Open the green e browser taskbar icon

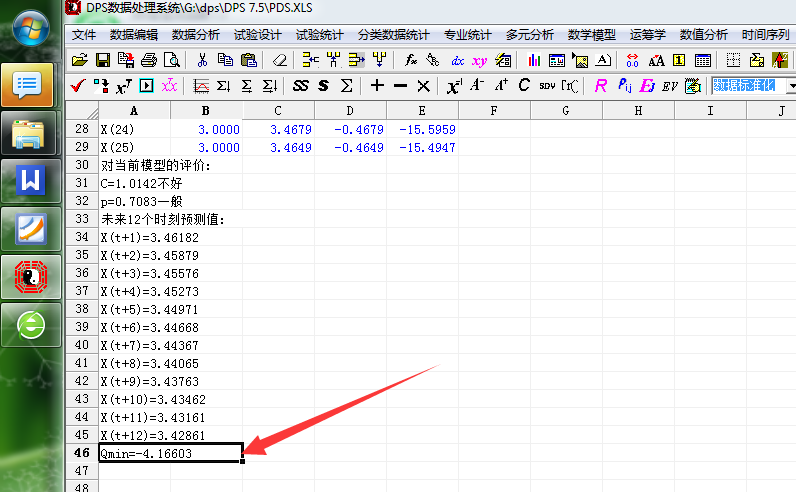30,325
